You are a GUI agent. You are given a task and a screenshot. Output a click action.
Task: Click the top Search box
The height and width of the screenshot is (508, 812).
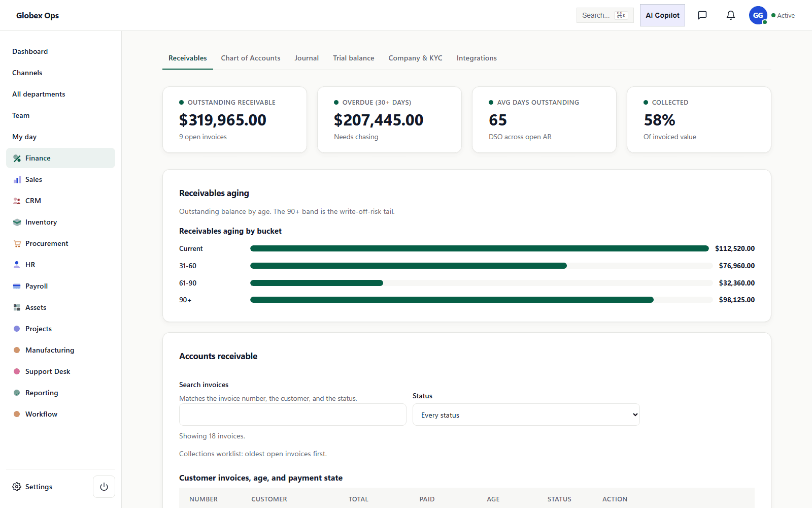(605, 15)
